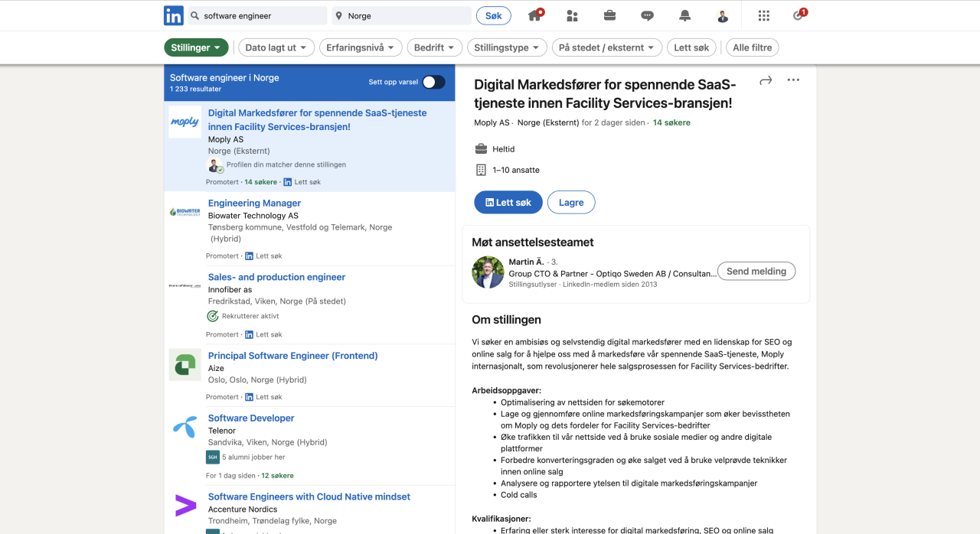
Task: Click Om stillingen heading
Action: pyautogui.click(x=507, y=320)
